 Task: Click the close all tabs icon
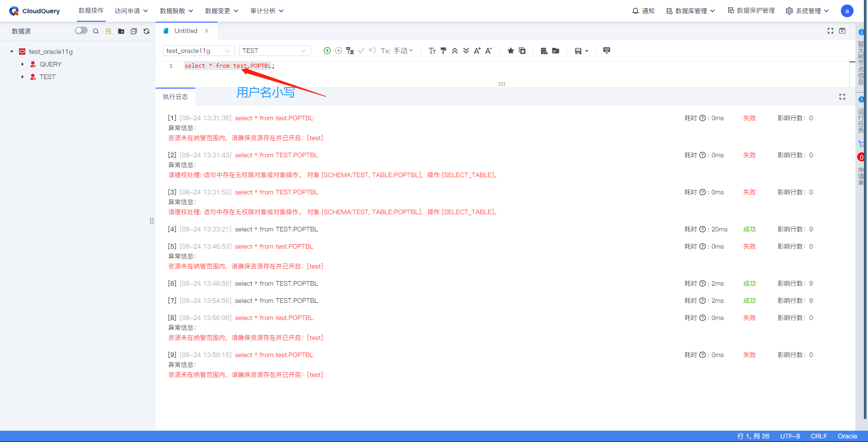pyautogui.click(x=842, y=31)
